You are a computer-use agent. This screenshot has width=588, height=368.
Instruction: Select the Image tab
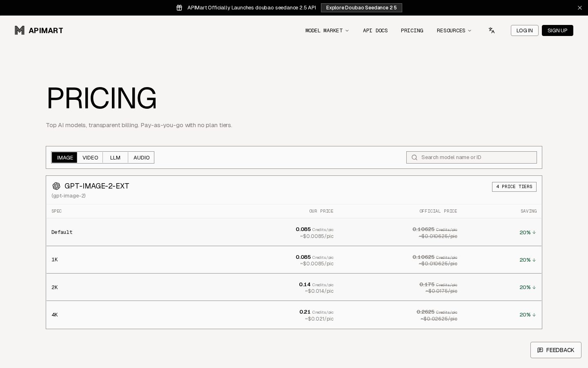(x=65, y=157)
